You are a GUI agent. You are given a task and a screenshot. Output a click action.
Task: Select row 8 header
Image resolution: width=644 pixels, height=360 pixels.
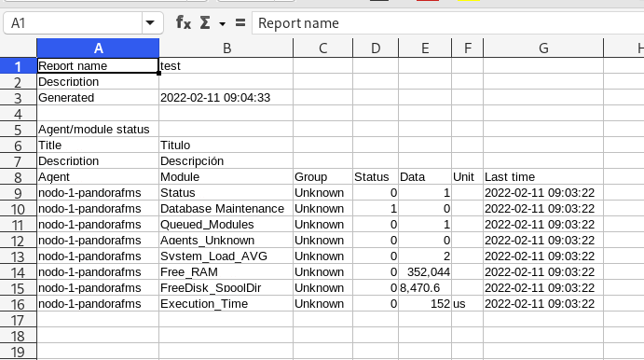18,177
